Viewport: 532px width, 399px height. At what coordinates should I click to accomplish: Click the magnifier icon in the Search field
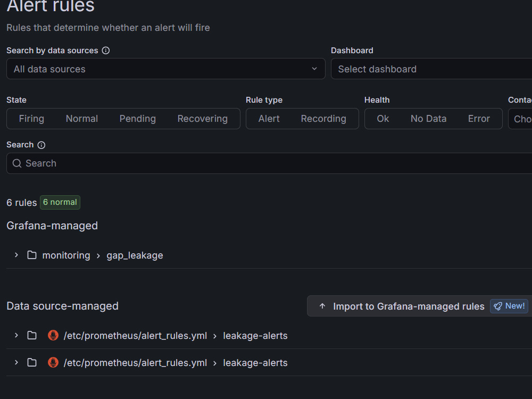pos(17,163)
